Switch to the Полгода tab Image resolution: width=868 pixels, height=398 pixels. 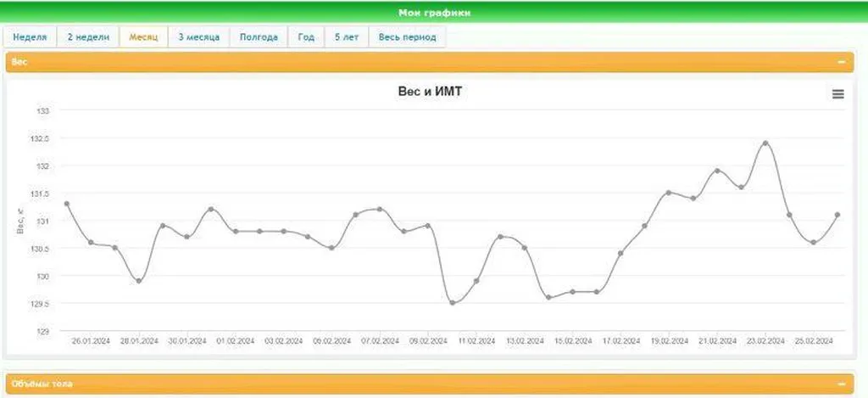(x=259, y=37)
